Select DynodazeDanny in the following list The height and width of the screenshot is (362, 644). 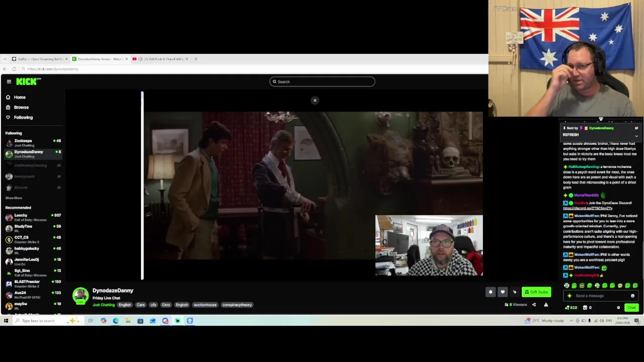(x=33, y=154)
